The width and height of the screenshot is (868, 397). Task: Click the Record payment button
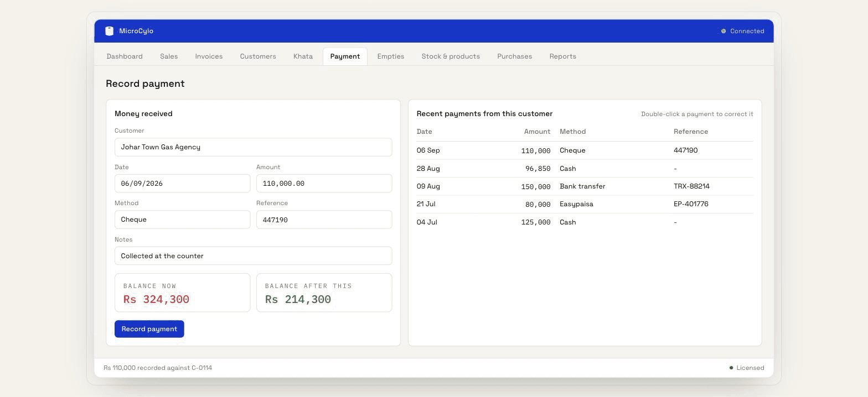coord(149,329)
